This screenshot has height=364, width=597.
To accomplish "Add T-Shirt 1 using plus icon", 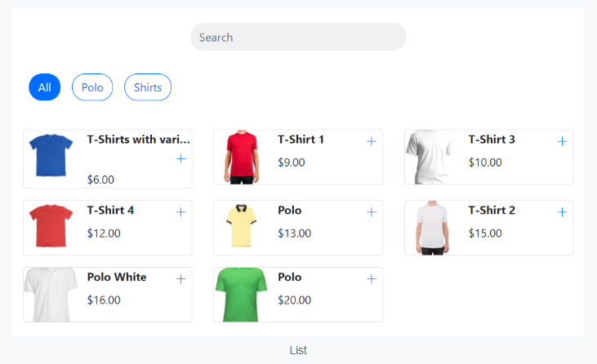I will [x=372, y=141].
